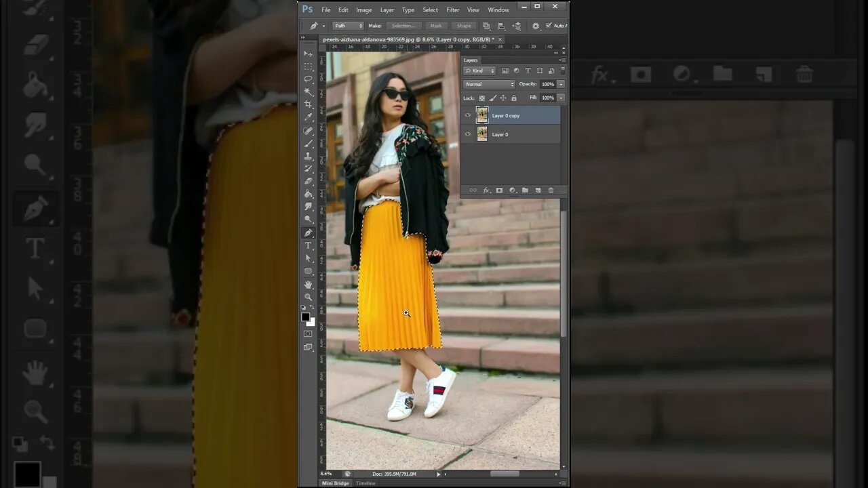Toggle lock all
868x488 pixels.
[x=513, y=98]
